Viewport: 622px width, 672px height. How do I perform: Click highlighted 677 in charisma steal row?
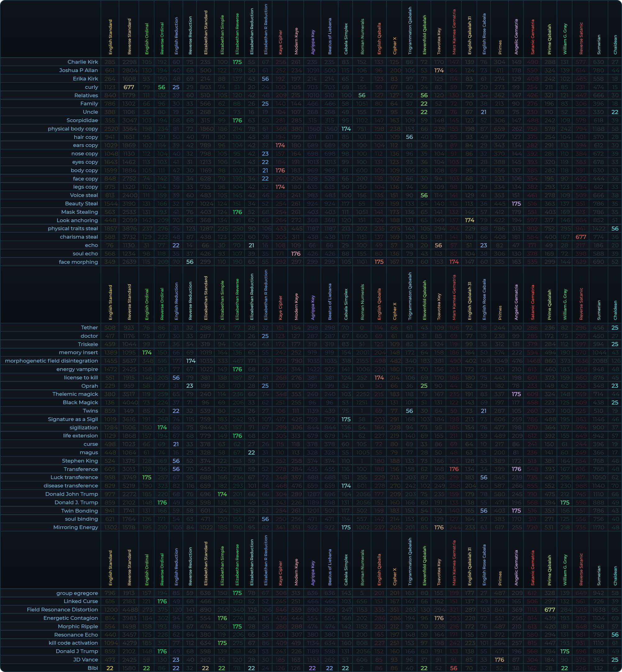(x=581, y=237)
